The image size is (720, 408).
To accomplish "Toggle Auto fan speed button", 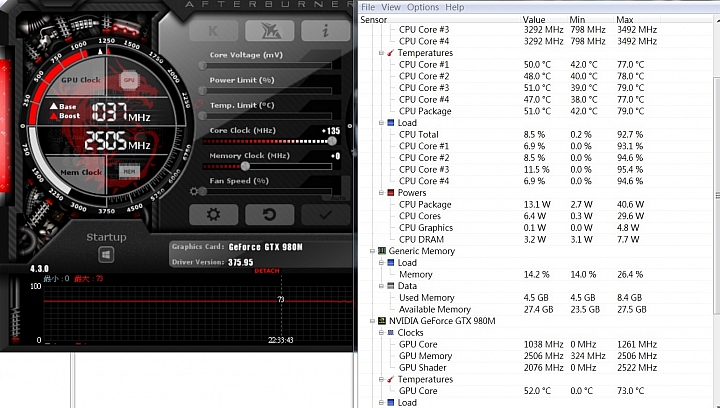I will tap(338, 198).
